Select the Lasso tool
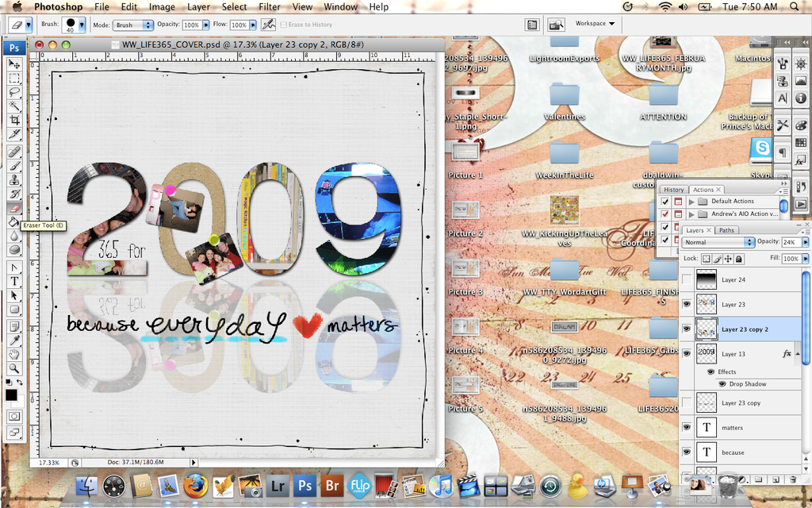 coord(14,92)
